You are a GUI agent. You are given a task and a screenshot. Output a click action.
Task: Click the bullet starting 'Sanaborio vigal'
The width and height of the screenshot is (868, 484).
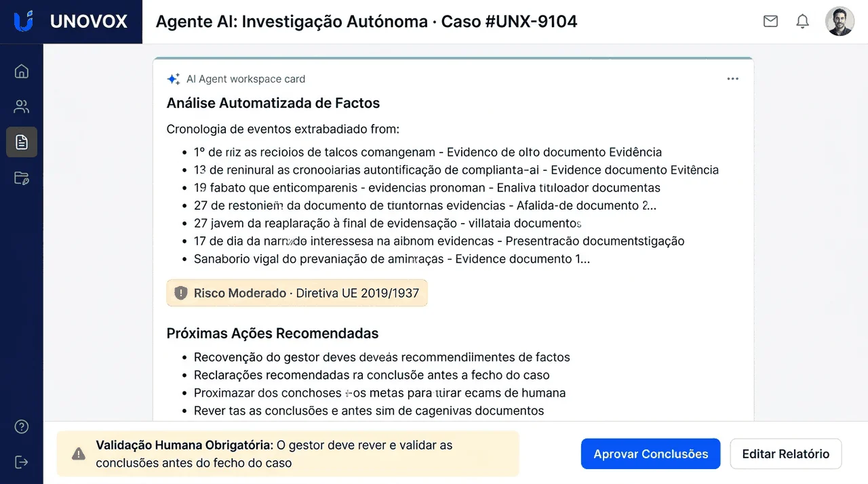(392, 259)
